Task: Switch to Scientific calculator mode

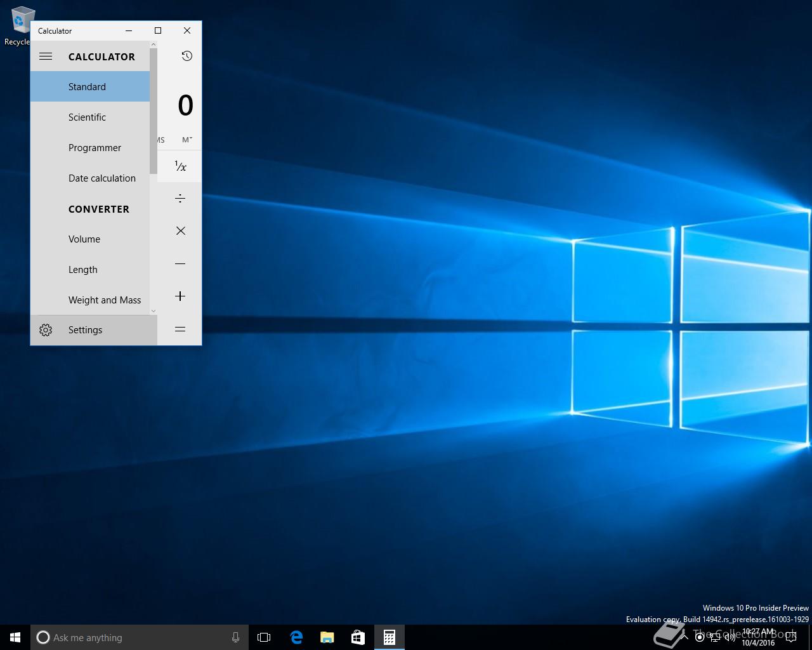Action: click(88, 117)
